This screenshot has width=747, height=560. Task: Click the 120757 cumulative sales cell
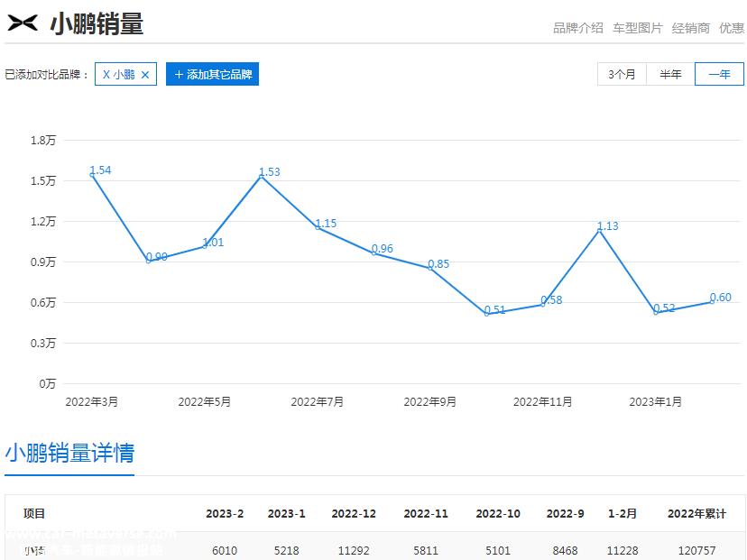[x=696, y=550]
